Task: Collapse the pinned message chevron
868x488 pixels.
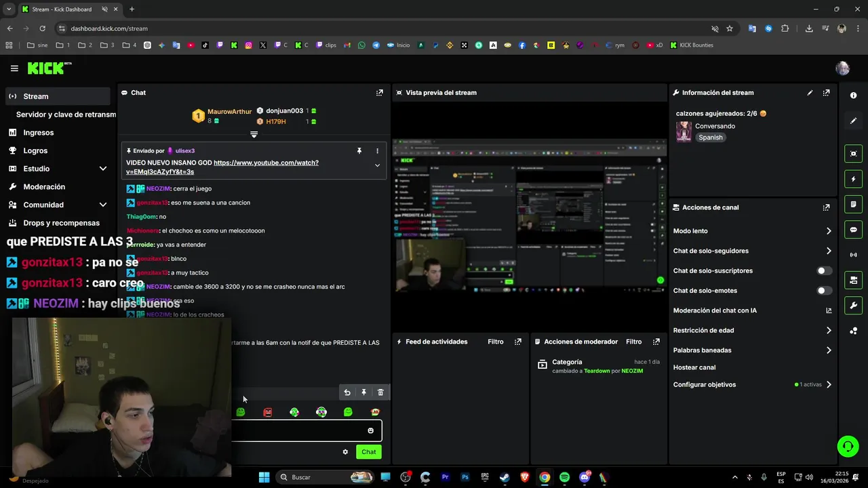Action: tap(378, 165)
